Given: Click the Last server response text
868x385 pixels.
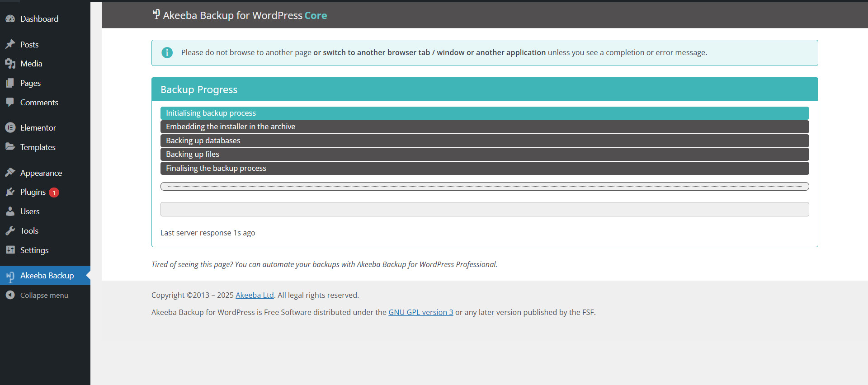Looking at the screenshot, I should coord(208,233).
